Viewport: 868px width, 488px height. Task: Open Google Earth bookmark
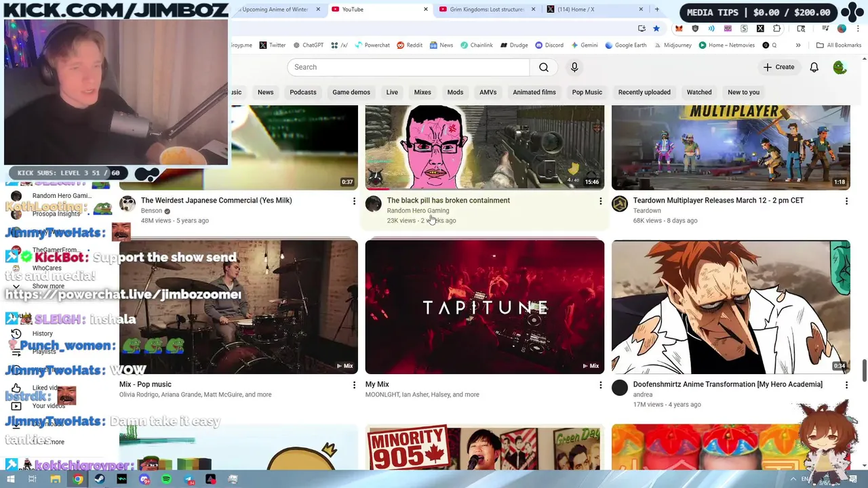627,45
